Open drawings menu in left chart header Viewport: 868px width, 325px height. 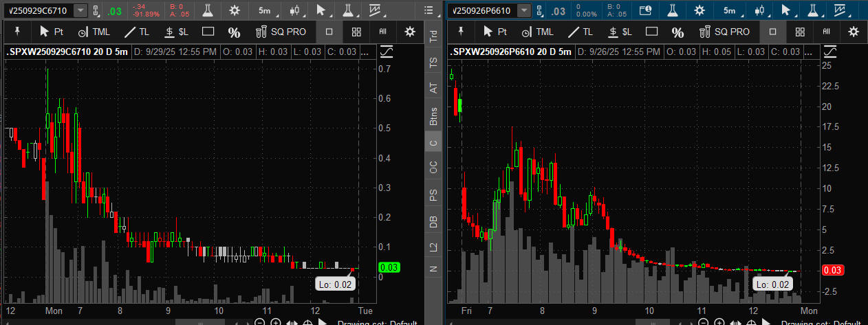click(x=376, y=10)
